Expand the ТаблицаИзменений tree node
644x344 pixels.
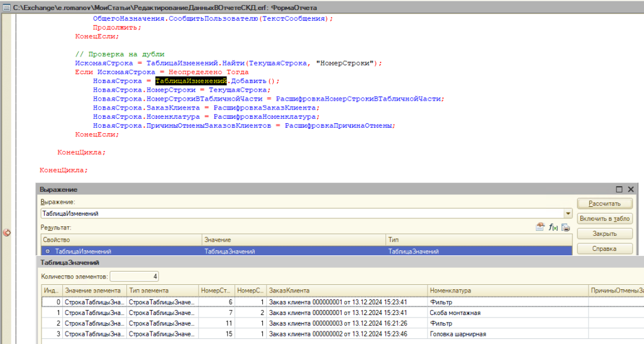(47, 252)
